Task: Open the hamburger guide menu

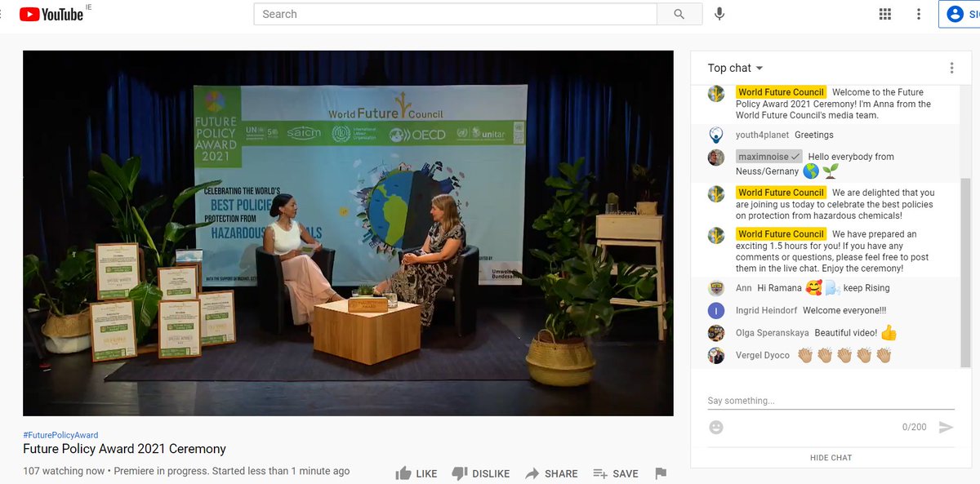Action: click(x=2, y=14)
